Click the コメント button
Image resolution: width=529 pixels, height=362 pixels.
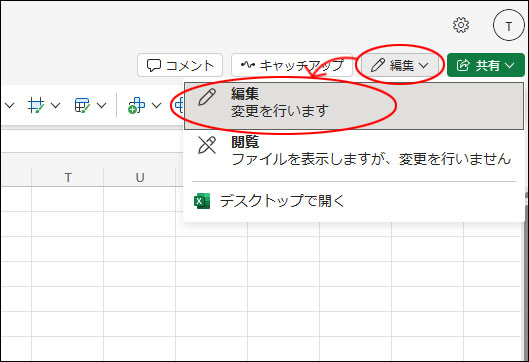point(180,65)
